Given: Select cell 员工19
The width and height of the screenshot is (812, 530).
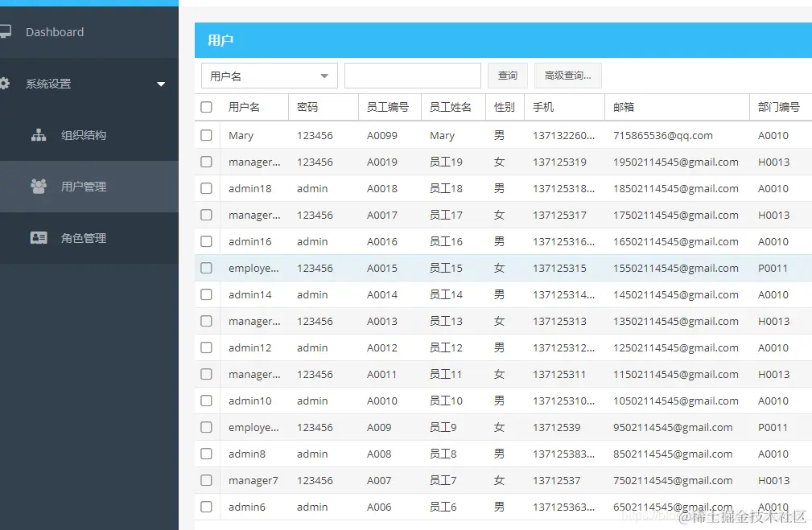Looking at the screenshot, I should (x=446, y=162).
